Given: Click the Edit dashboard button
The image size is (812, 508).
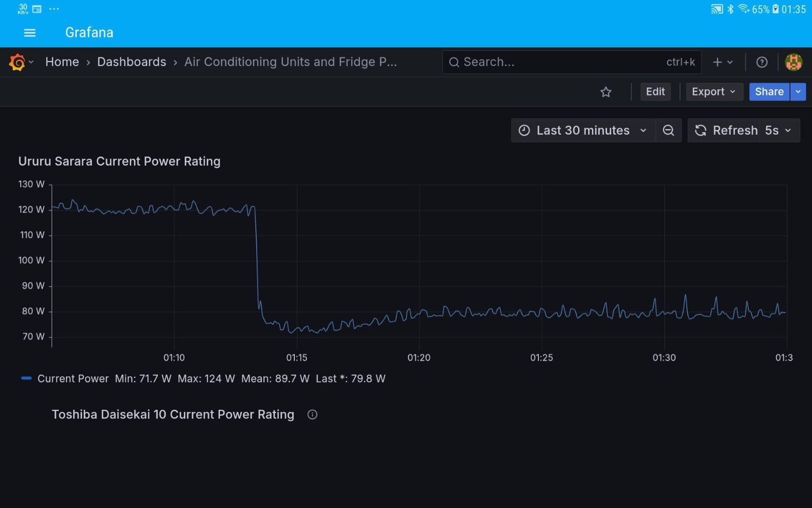Looking at the screenshot, I should point(655,92).
